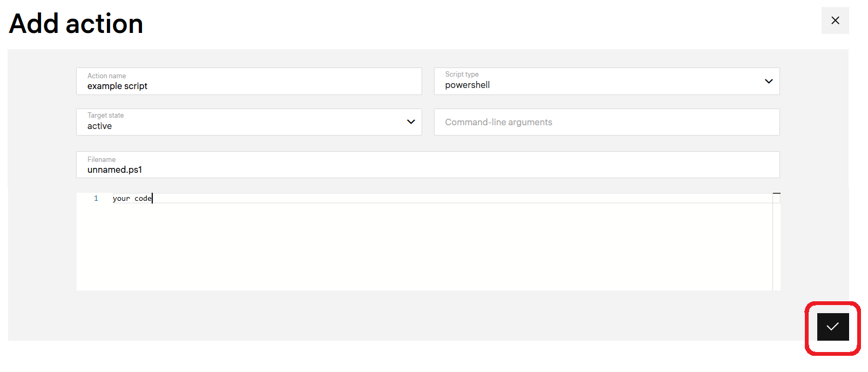The image size is (868, 372).
Task: Select the powershell value in Script type
Action: pyautogui.click(x=467, y=85)
